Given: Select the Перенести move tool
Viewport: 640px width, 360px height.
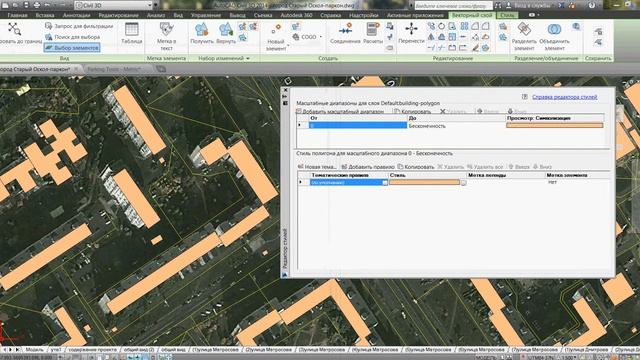Looking at the screenshot, I should tap(411, 33).
